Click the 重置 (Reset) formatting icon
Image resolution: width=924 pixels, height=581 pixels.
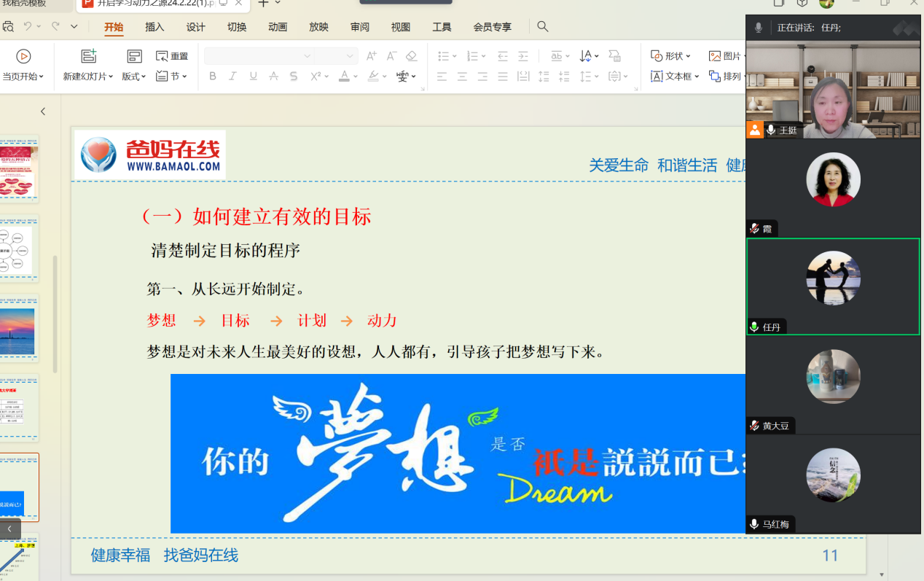pos(165,55)
